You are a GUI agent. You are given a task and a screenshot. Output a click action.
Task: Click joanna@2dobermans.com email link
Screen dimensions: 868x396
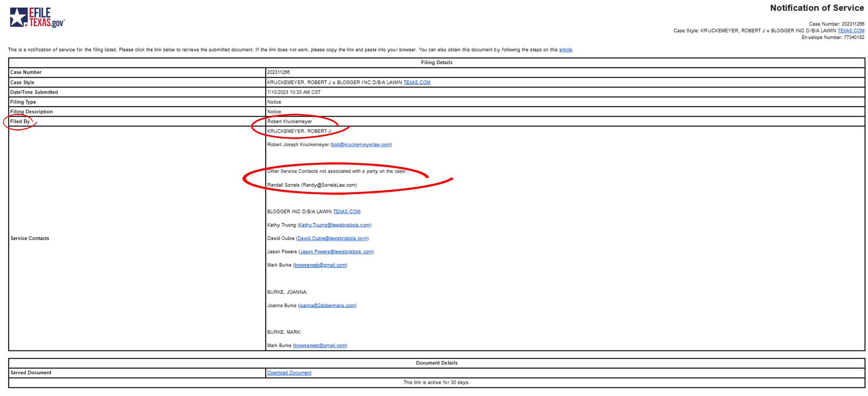coord(327,306)
